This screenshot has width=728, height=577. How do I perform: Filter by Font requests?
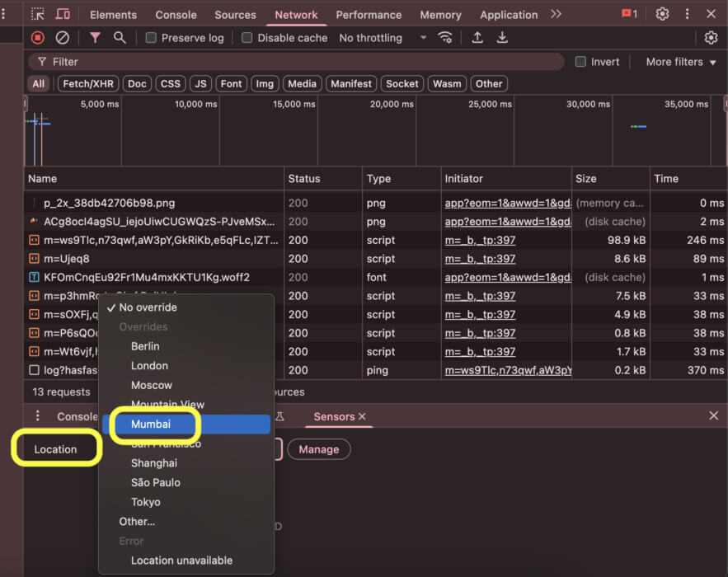pyautogui.click(x=231, y=83)
